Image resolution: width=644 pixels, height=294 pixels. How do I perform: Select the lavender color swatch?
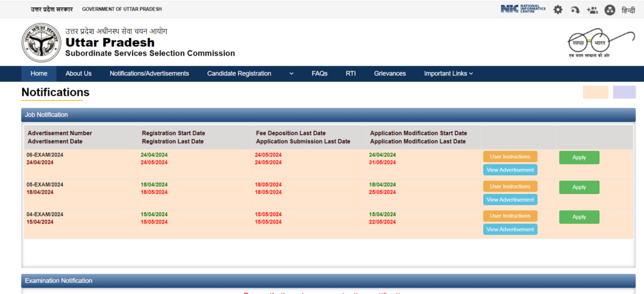625,92
